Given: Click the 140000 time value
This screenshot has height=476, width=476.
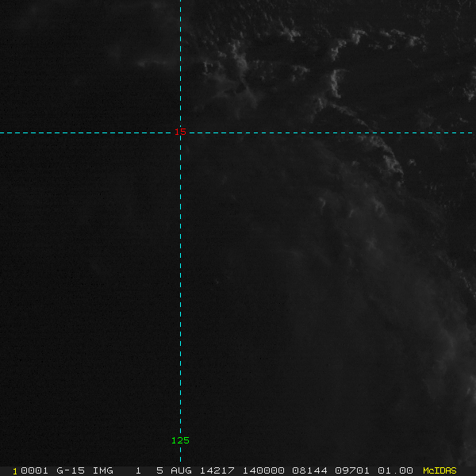Looking at the screenshot, I should 263,470.
